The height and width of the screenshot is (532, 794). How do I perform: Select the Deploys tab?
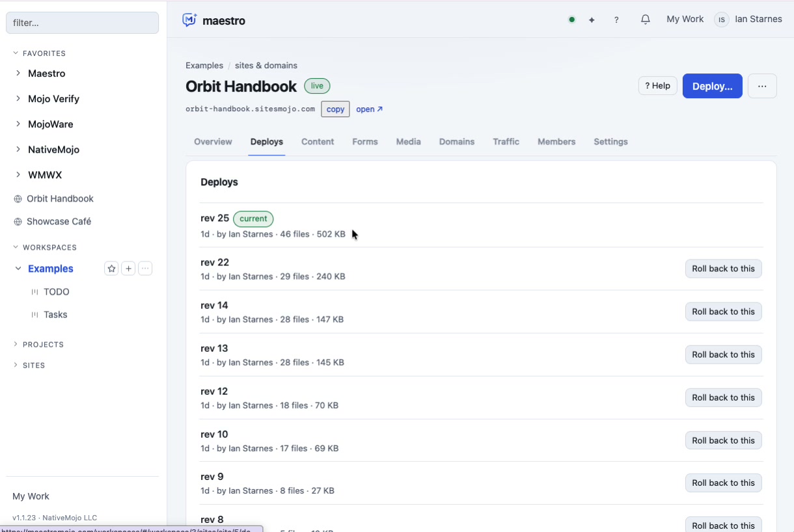click(x=267, y=142)
